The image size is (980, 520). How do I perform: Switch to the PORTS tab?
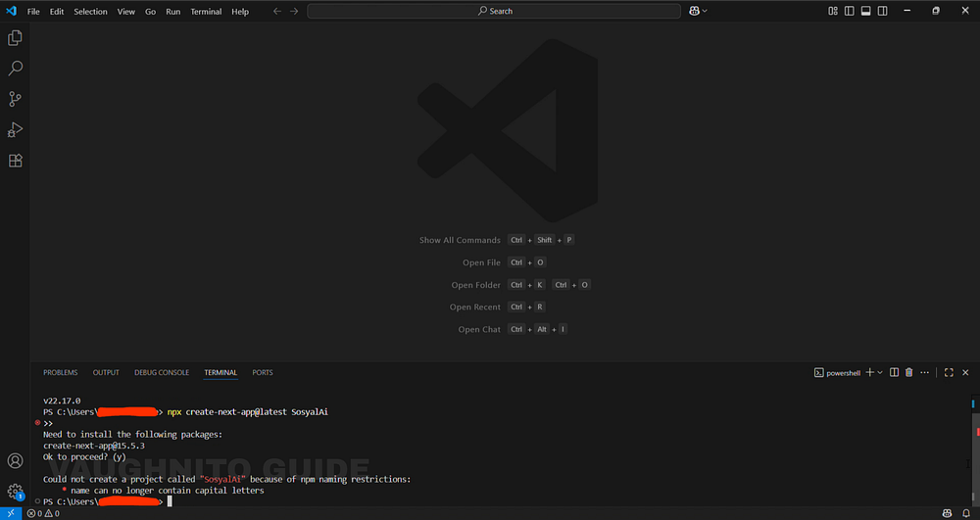click(x=263, y=373)
